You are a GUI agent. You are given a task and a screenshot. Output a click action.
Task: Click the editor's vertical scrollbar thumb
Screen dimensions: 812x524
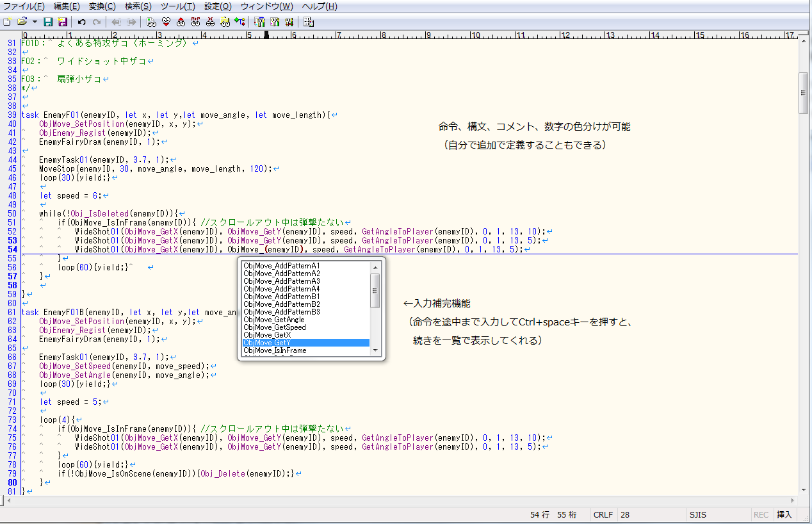click(x=804, y=93)
